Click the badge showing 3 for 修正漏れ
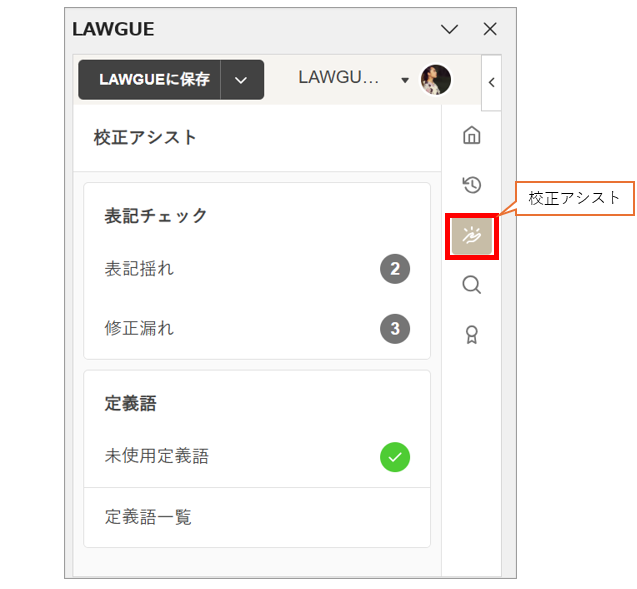 (x=395, y=328)
